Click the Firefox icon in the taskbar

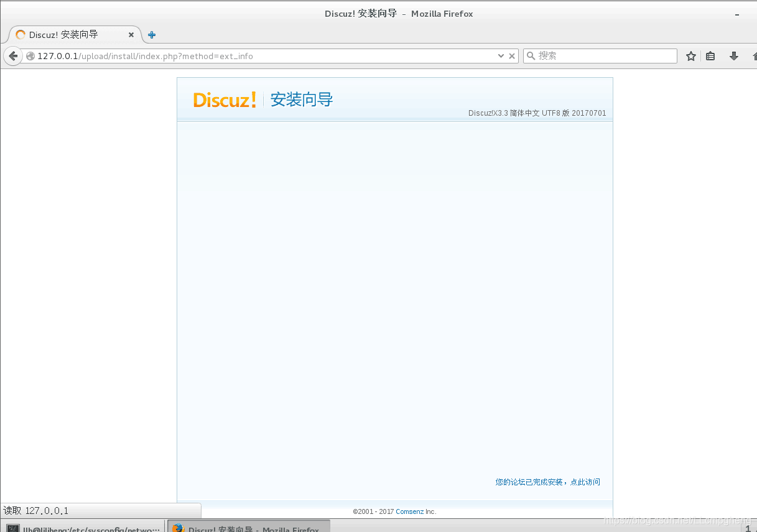(179, 528)
